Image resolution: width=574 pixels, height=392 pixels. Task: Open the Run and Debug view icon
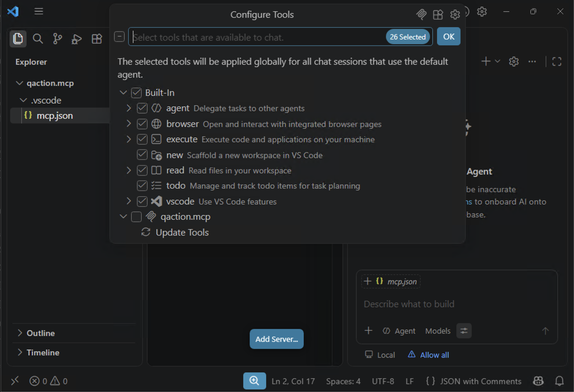pos(77,39)
